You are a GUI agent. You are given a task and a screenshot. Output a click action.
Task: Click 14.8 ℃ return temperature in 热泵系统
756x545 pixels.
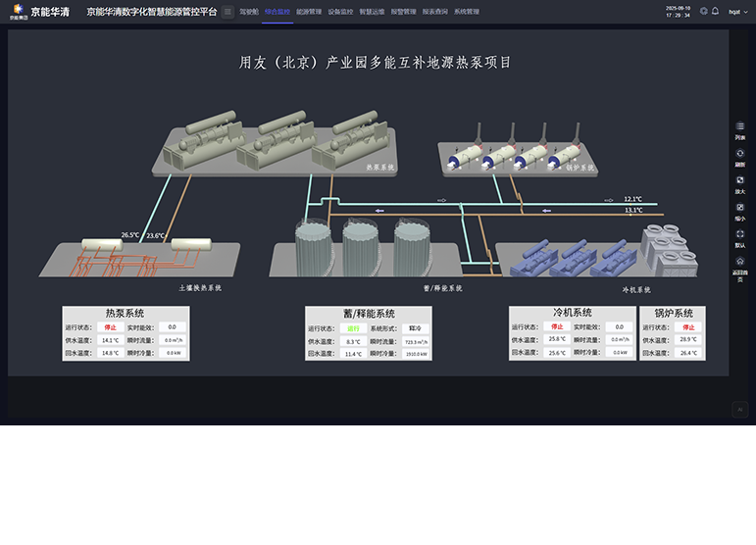tap(110, 353)
